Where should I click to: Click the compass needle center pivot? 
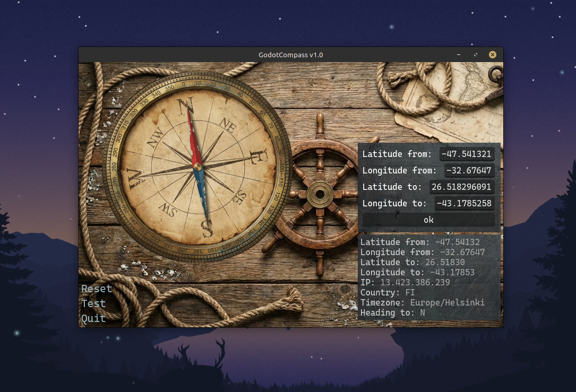coord(197,168)
